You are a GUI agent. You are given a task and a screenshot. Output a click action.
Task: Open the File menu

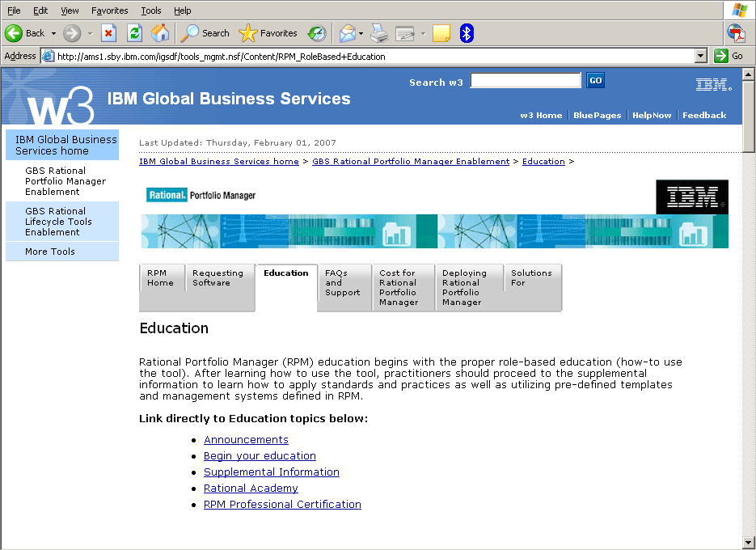(14, 11)
